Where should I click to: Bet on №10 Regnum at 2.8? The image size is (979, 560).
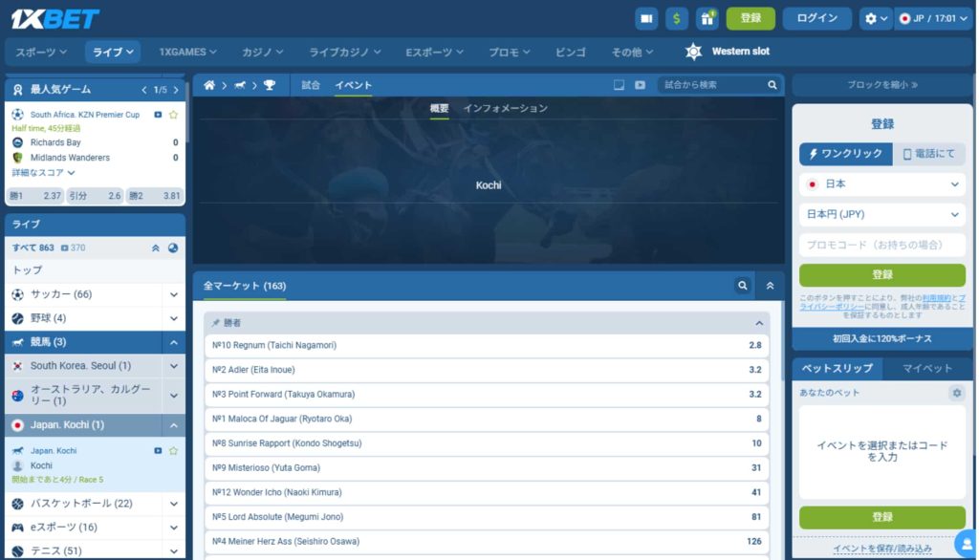[487, 345]
